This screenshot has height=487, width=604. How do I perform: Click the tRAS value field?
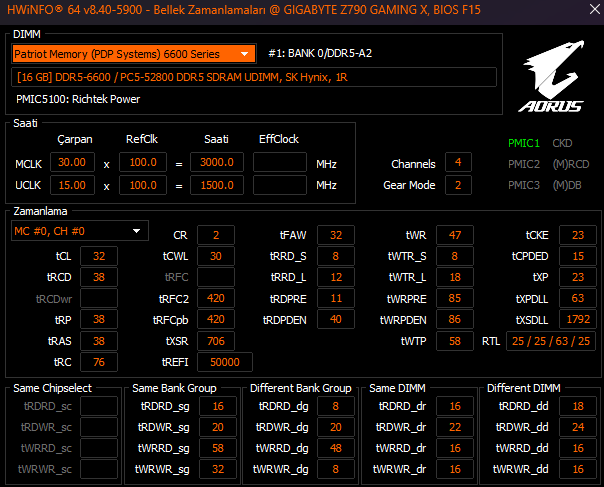click(x=99, y=341)
